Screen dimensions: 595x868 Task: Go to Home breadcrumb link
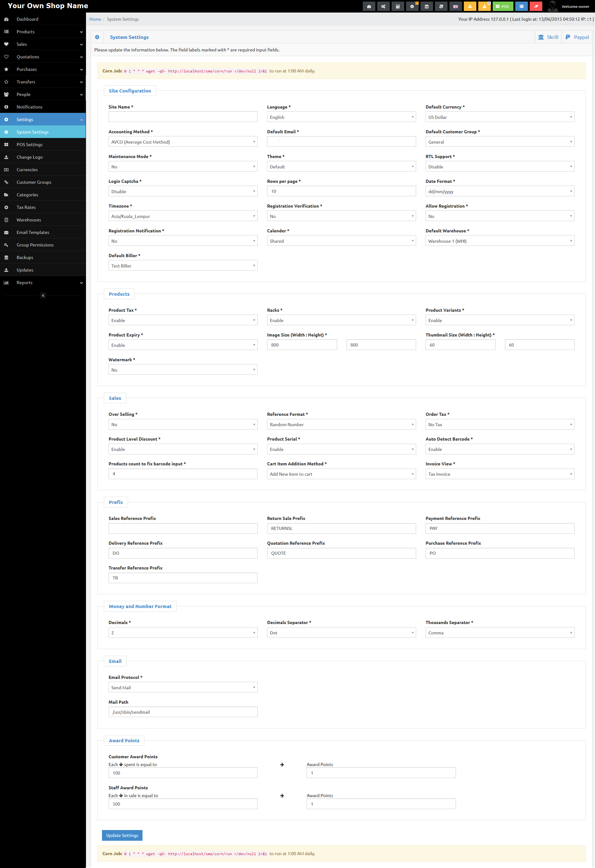[x=95, y=19]
